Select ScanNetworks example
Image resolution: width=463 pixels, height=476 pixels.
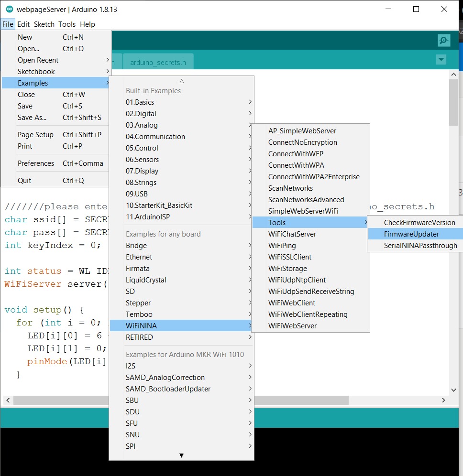310,188
